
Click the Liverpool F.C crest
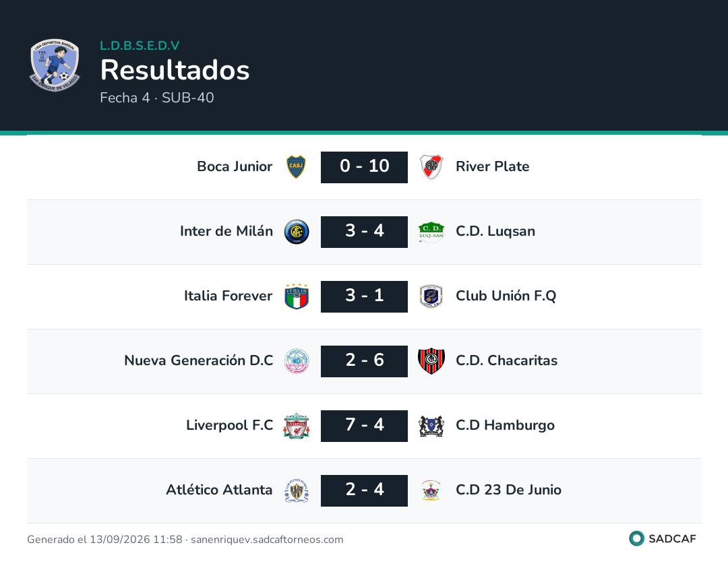point(296,426)
